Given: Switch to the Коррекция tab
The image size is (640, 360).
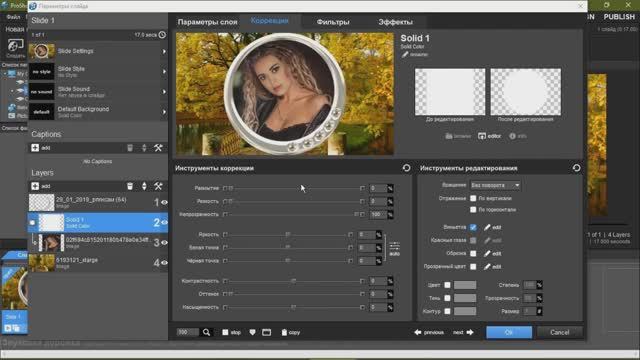Looking at the screenshot, I should [270, 21].
